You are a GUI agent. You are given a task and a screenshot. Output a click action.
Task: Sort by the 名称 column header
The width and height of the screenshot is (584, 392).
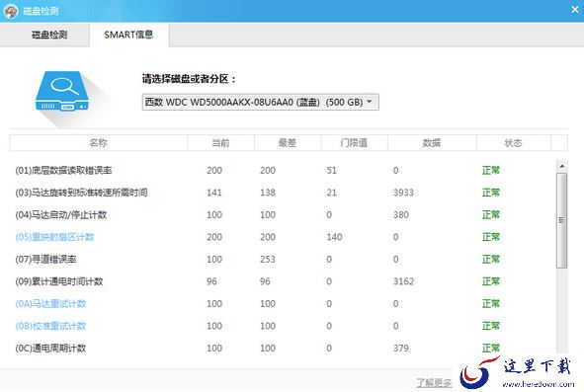tap(99, 143)
